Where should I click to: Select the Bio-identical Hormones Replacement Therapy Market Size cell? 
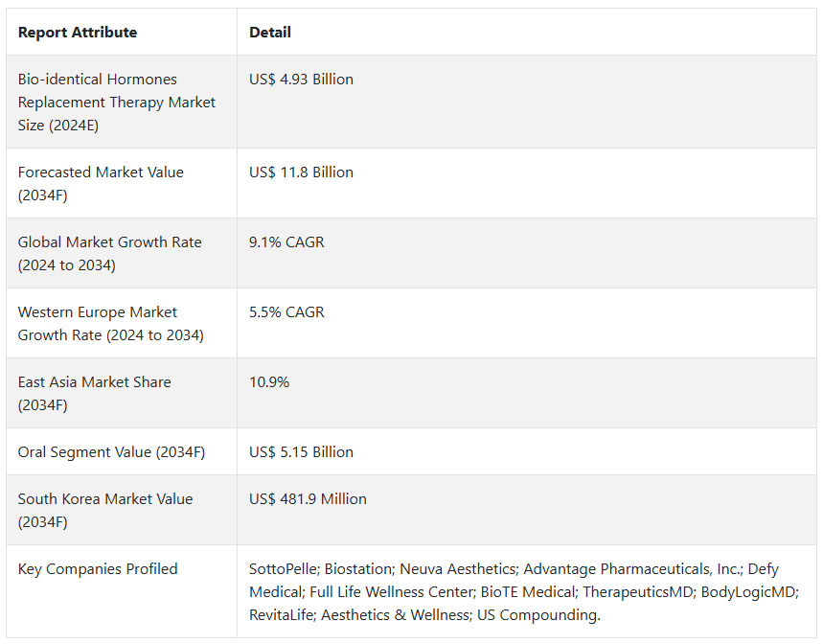pos(117,103)
